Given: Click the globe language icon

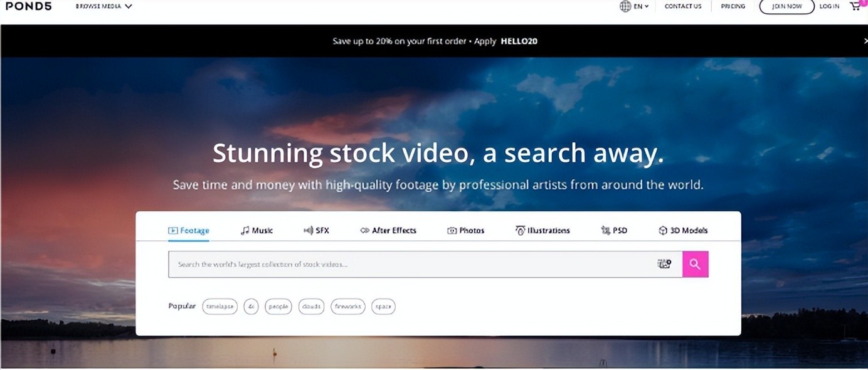Looking at the screenshot, I should click(x=625, y=6).
